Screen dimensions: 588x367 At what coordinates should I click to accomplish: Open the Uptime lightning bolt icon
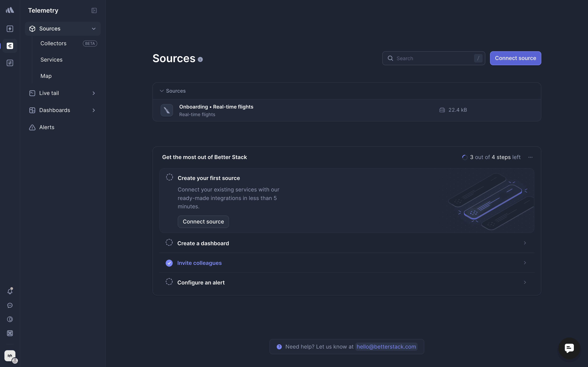[x=10, y=29]
